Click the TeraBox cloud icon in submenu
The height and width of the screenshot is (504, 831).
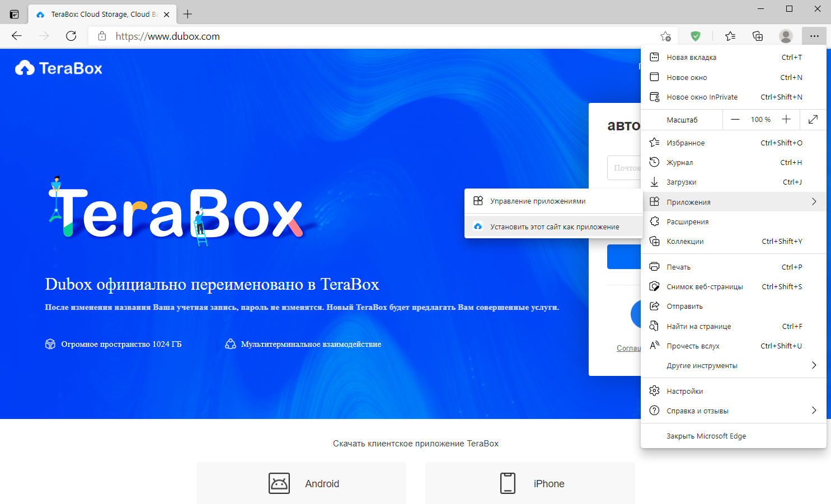pos(478,227)
